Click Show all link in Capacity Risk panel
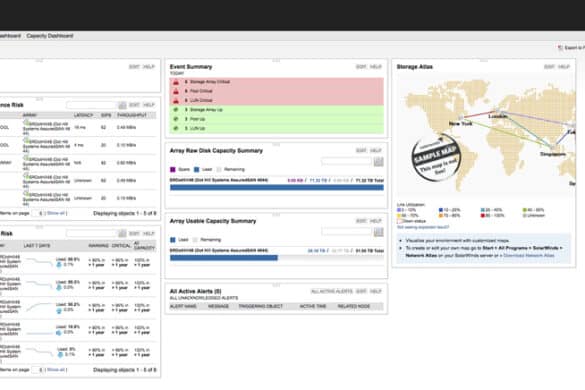The image size is (585, 390). click(x=56, y=369)
